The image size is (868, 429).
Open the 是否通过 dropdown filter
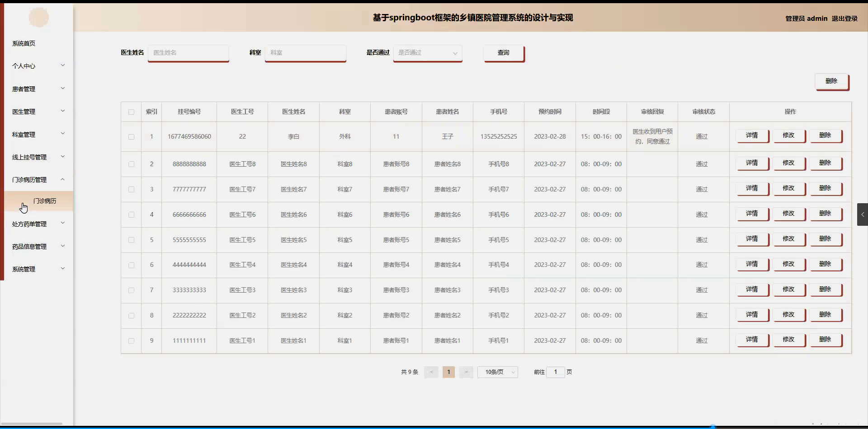click(428, 53)
